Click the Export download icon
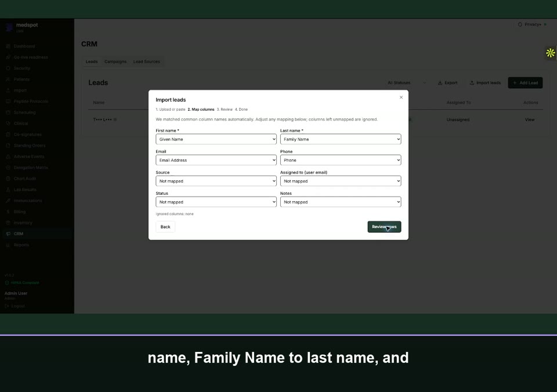The image size is (557, 392). 440,83
